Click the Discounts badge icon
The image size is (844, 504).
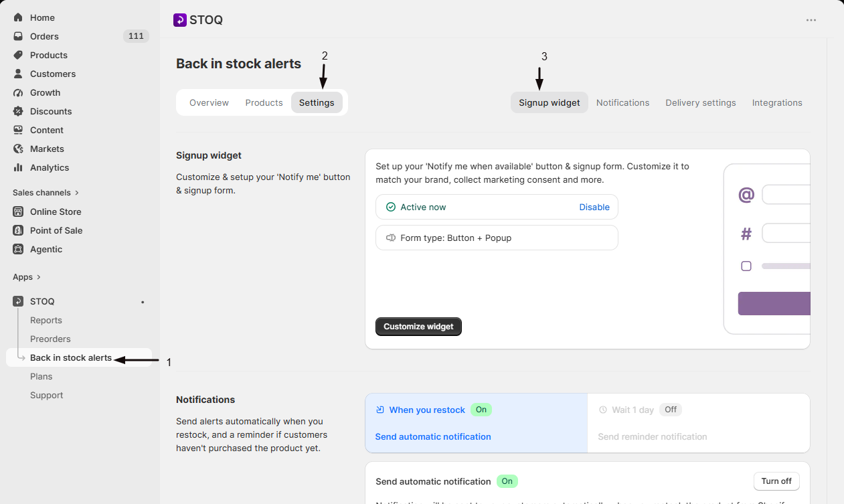pos(18,111)
